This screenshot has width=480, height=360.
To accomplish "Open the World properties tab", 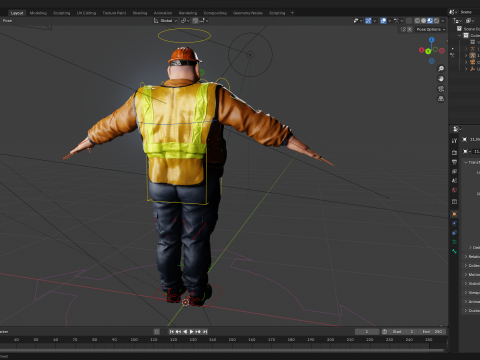I will point(454,190).
